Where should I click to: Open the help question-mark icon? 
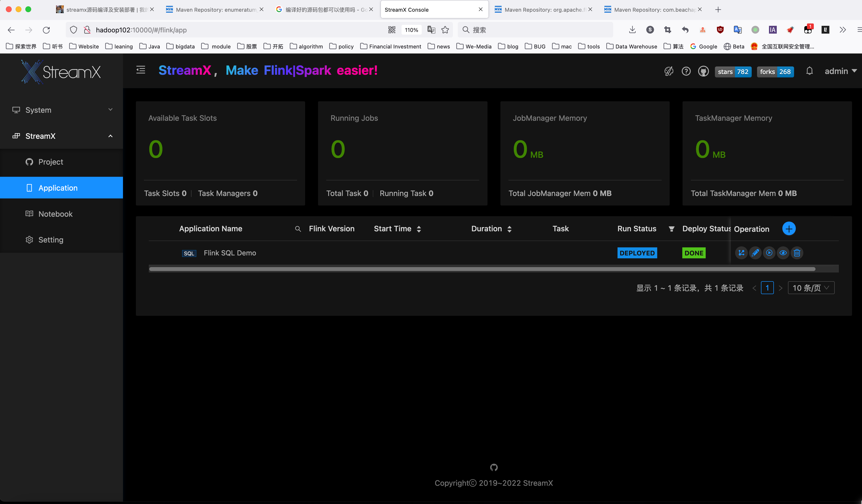click(686, 71)
